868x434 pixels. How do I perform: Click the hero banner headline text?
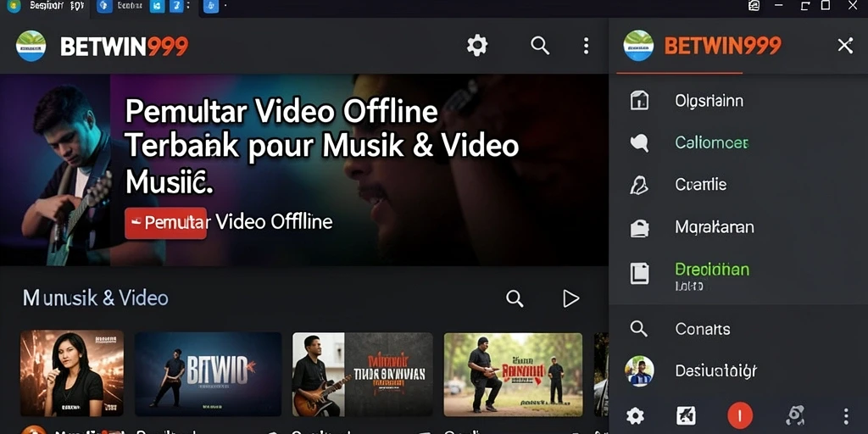[321, 147]
